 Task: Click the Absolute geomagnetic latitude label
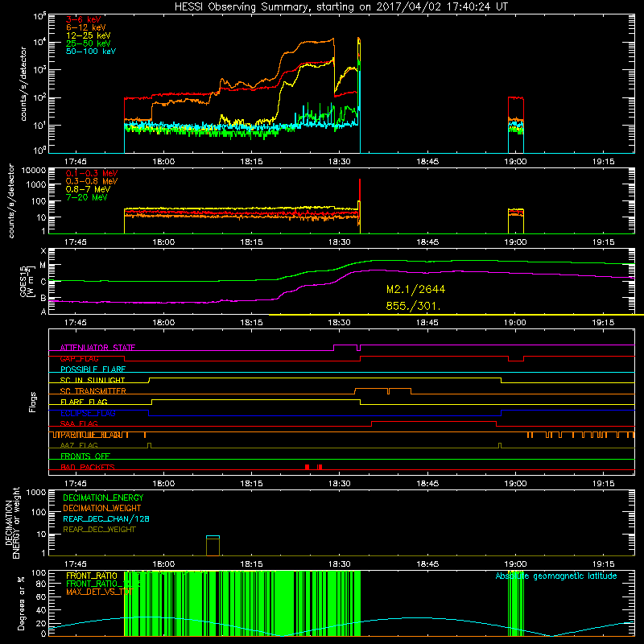tap(556, 576)
